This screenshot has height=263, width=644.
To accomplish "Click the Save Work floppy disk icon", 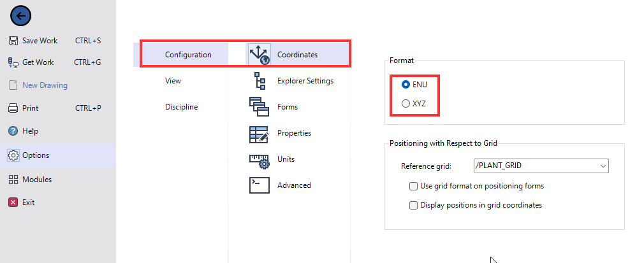I will pos(13,41).
